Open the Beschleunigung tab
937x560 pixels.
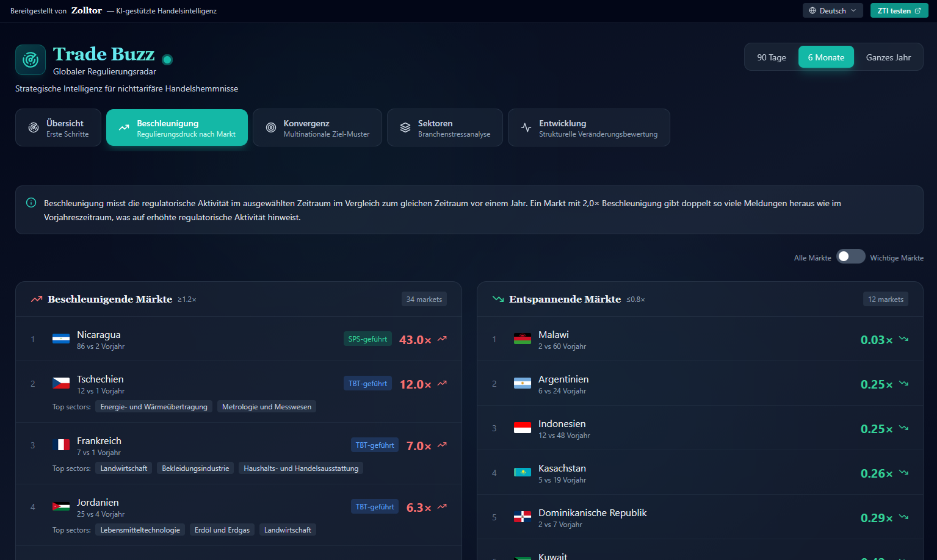176,127
